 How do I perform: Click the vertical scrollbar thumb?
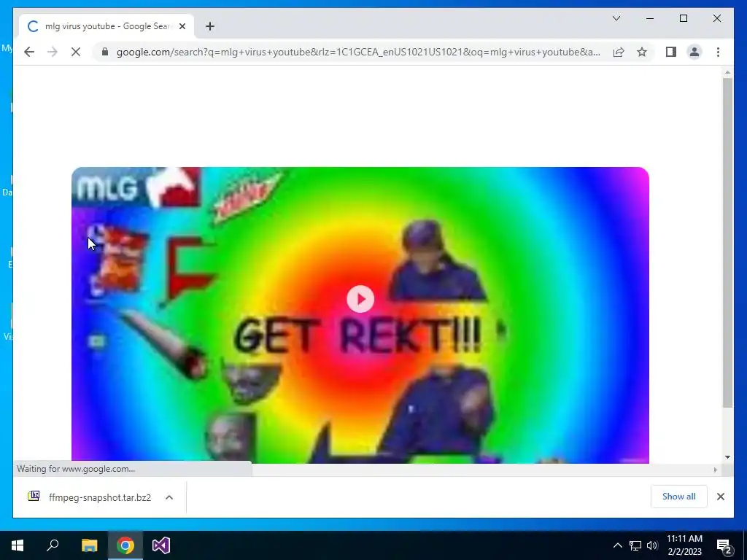(727, 243)
